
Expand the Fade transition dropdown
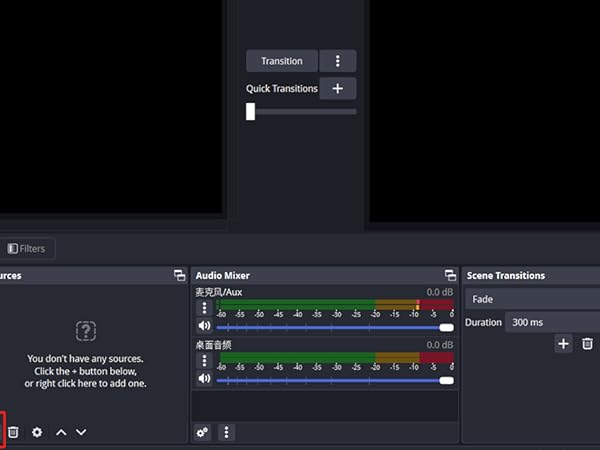(x=532, y=299)
